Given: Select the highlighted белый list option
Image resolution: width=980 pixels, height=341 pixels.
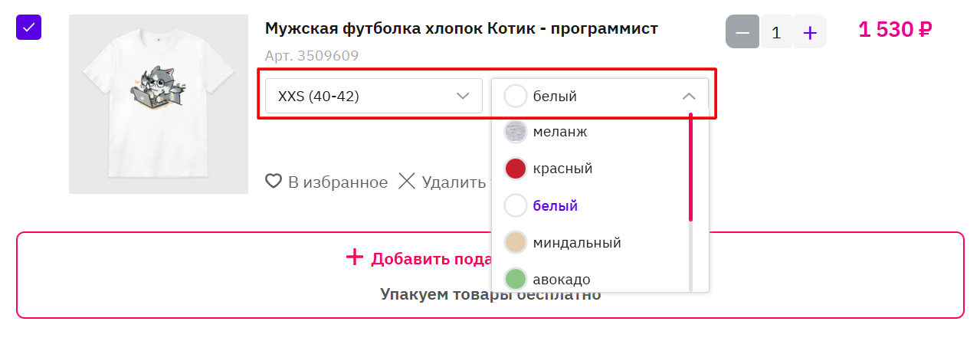Looking at the screenshot, I should (x=555, y=206).
